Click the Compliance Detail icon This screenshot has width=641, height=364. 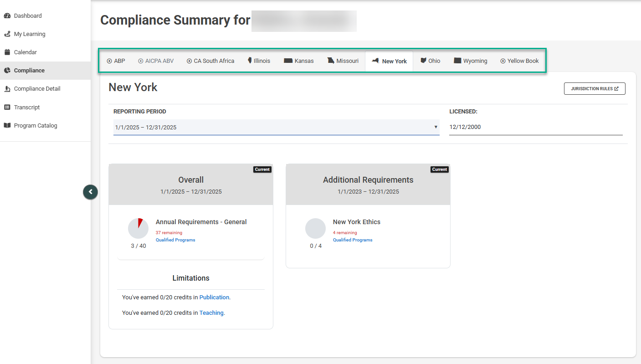pos(7,89)
